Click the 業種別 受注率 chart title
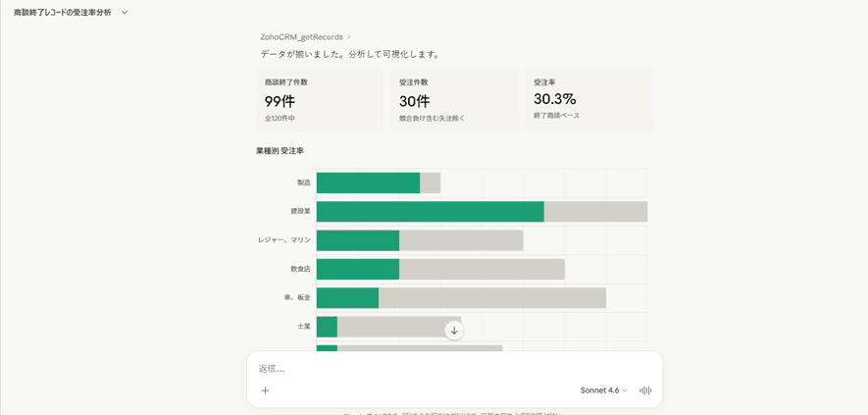Screen dimensions: 868x415 281,151
